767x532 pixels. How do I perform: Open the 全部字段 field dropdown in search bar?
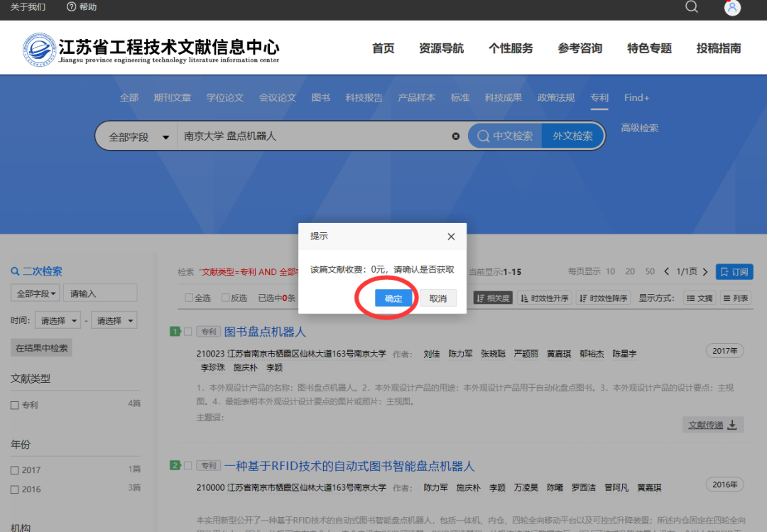click(x=135, y=136)
